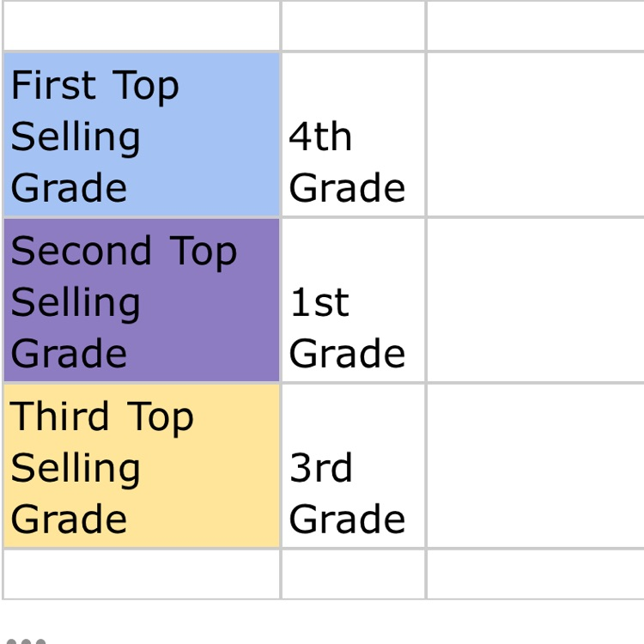Click empty cell below Third Top Selling Grade
Image resolution: width=644 pixels, height=644 pixels.
[x=142, y=574]
